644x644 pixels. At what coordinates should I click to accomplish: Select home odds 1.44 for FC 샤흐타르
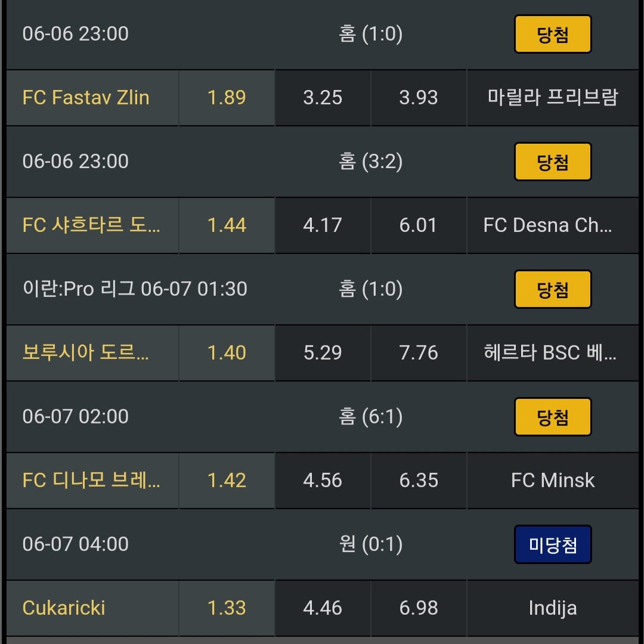tap(227, 225)
